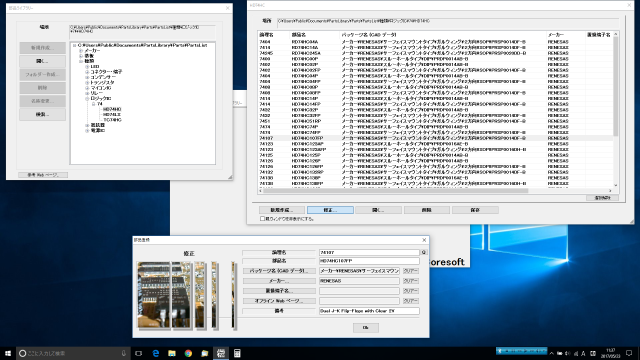Click 開く button below the parts list
The image size is (640, 360).
(x=378, y=210)
